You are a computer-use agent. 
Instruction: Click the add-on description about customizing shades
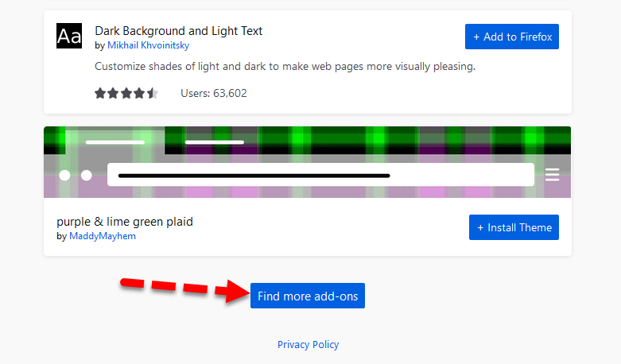(285, 66)
